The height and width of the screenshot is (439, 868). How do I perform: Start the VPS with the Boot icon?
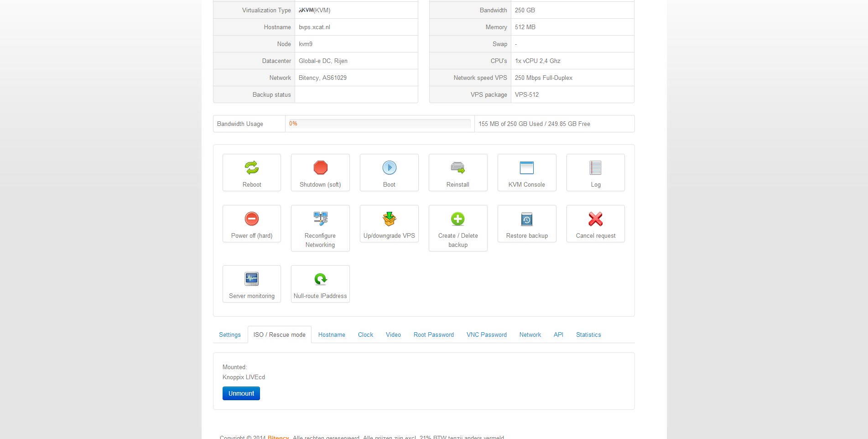point(389,168)
